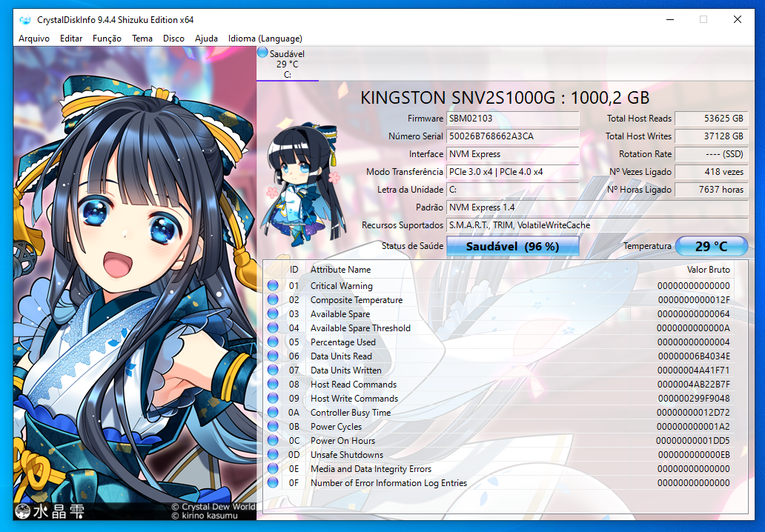The height and width of the screenshot is (532, 765).
Task: Click status orb for Controller Busy Time row
Action: point(273,412)
